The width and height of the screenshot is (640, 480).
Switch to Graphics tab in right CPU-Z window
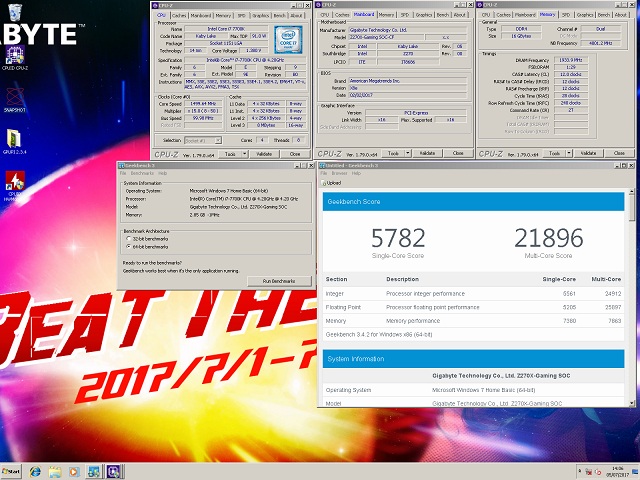[585, 15]
